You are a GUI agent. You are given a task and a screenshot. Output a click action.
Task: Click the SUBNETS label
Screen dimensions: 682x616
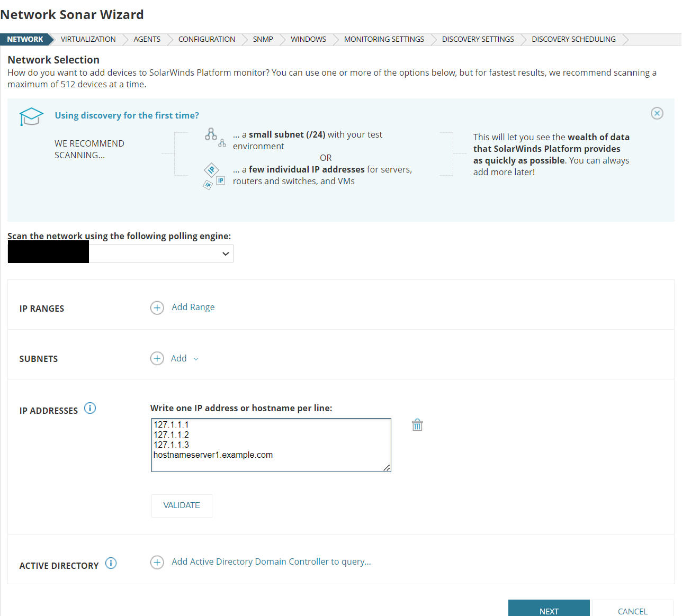click(39, 359)
